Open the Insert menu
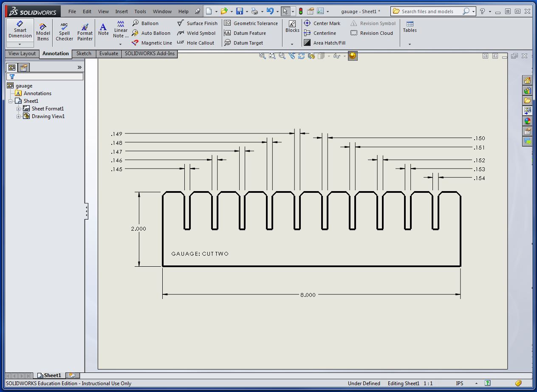Screen dimensions: 537x392 122,11
